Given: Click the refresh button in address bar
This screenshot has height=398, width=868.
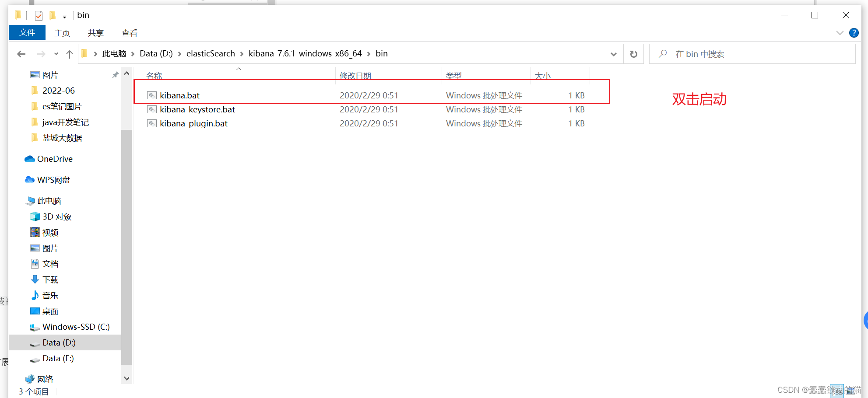Looking at the screenshot, I should [x=633, y=54].
